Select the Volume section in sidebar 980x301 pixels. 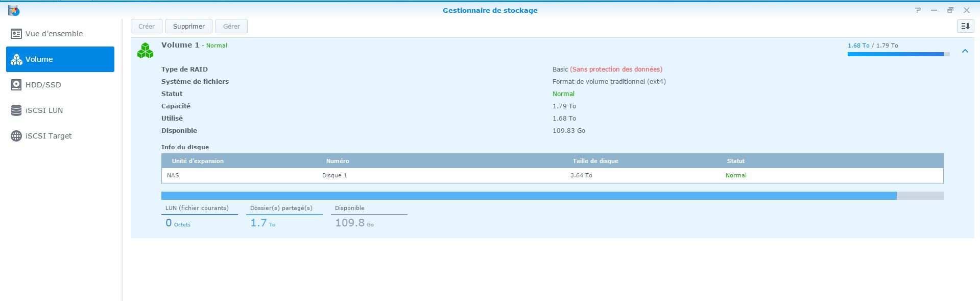pos(60,59)
